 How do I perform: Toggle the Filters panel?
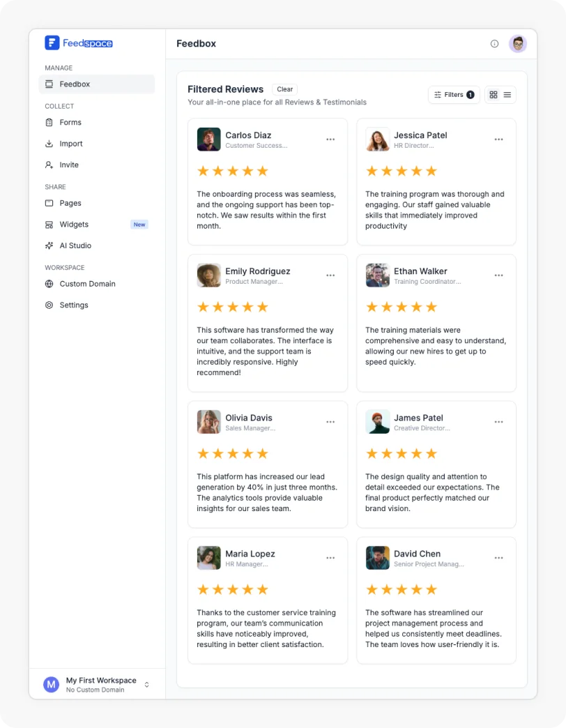point(453,94)
